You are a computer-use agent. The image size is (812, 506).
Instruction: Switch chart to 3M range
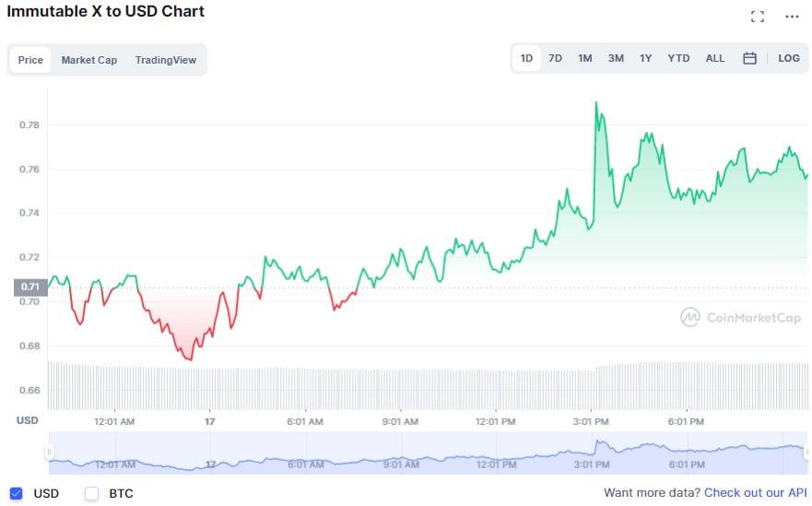pyautogui.click(x=616, y=58)
